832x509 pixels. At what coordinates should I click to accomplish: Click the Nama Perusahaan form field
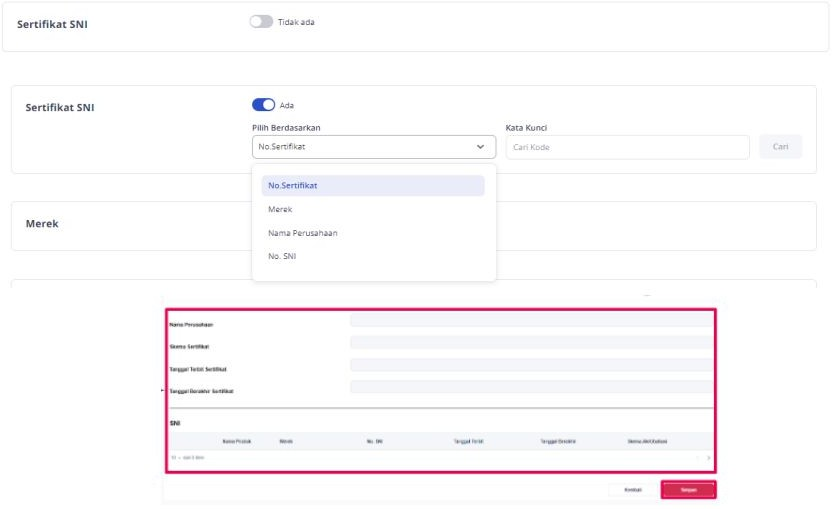point(530,322)
